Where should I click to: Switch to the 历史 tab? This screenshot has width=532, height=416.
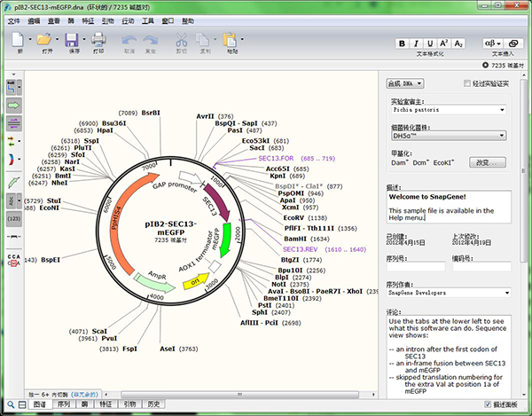153,404
